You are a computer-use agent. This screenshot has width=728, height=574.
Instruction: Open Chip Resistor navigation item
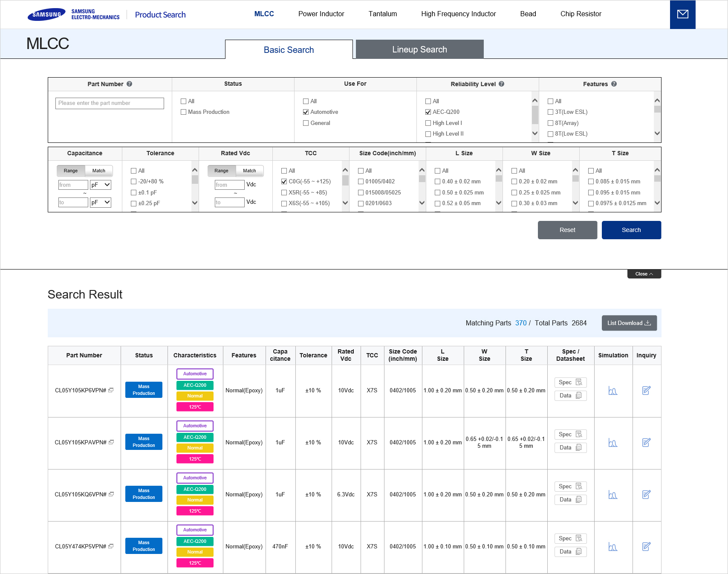click(581, 14)
